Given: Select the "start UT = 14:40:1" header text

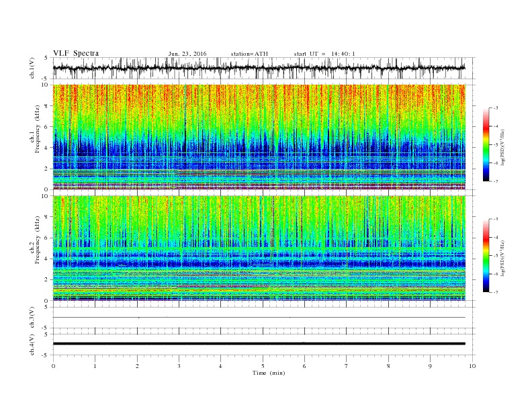Looking at the screenshot, I should (x=324, y=54).
